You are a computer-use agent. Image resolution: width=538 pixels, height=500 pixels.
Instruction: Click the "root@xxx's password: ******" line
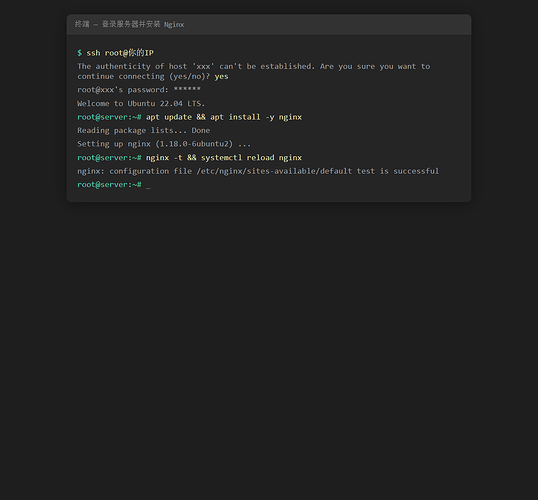tap(139, 90)
